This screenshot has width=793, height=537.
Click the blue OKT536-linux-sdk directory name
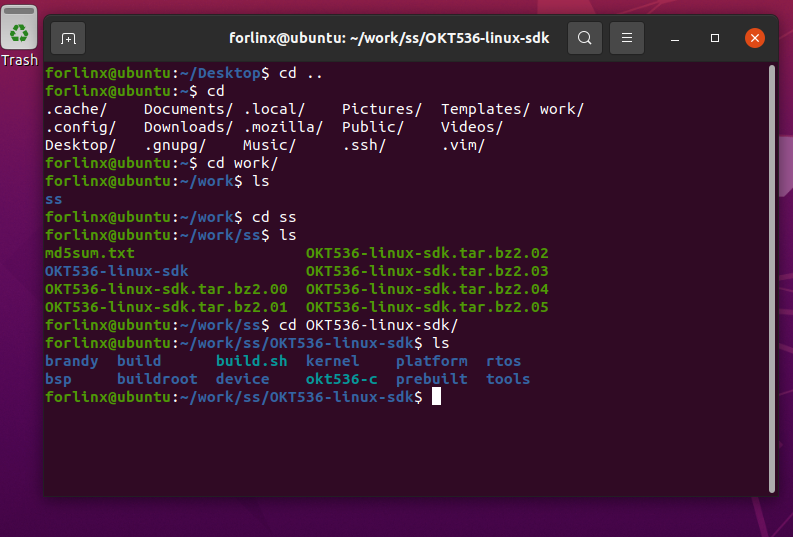tap(116, 271)
